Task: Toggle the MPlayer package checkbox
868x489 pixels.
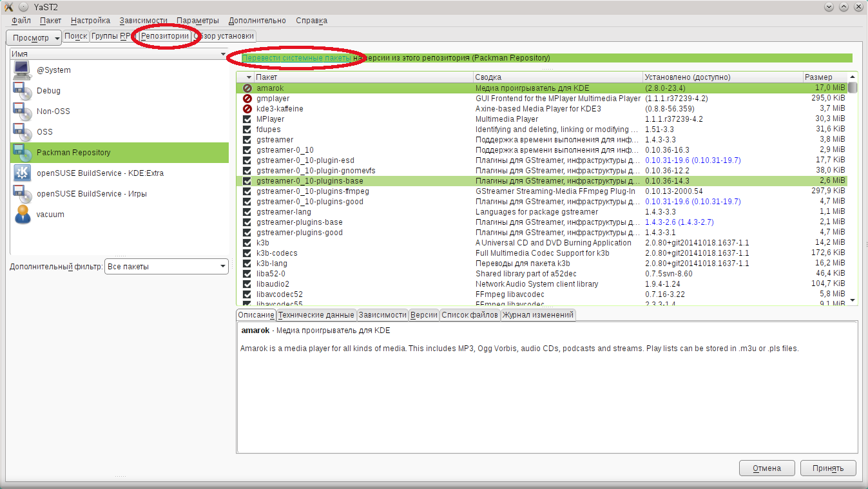Action: [x=247, y=119]
